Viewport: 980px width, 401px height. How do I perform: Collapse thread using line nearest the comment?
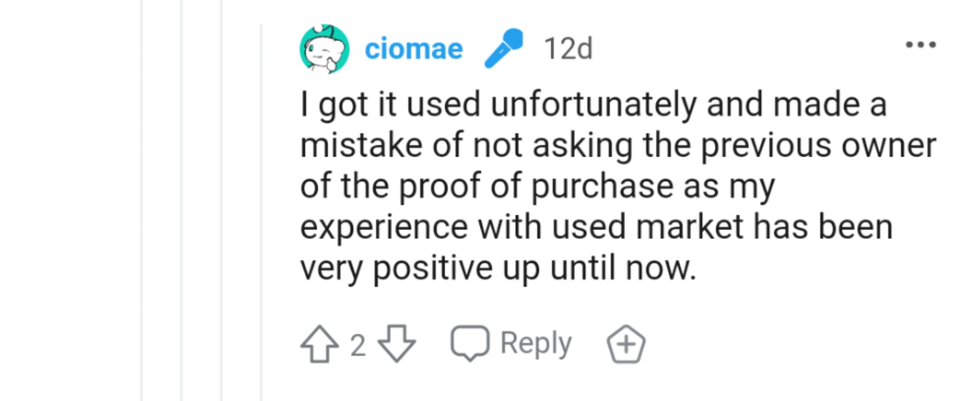pyautogui.click(x=261, y=211)
